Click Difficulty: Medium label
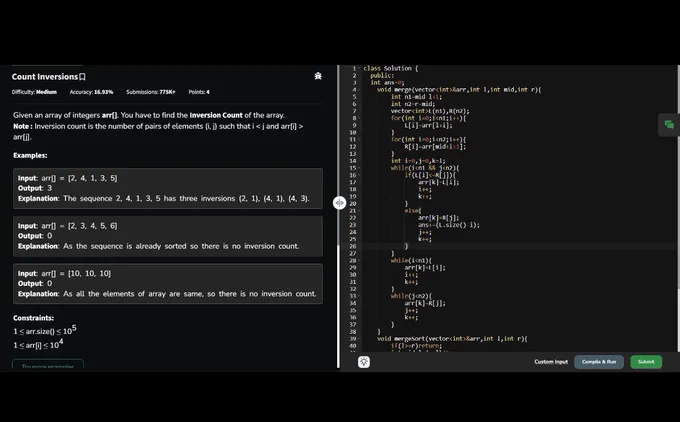 (34, 92)
